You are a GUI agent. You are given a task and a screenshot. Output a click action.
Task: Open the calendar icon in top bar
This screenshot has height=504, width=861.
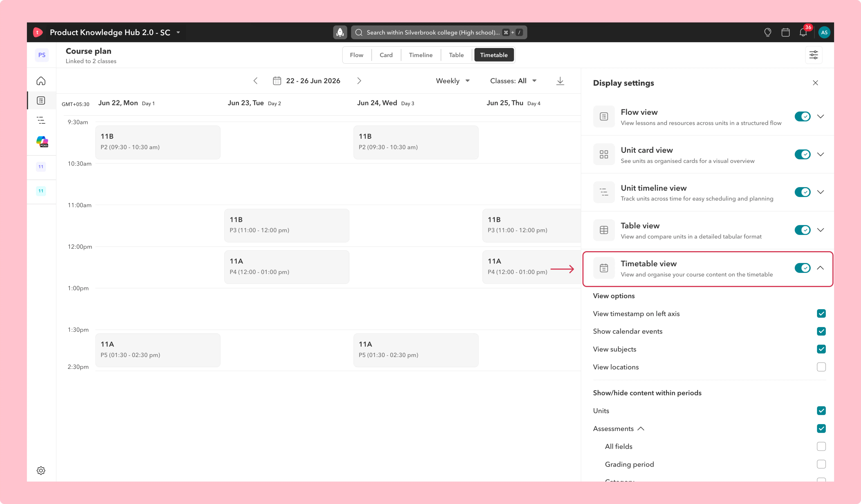pyautogui.click(x=785, y=33)
